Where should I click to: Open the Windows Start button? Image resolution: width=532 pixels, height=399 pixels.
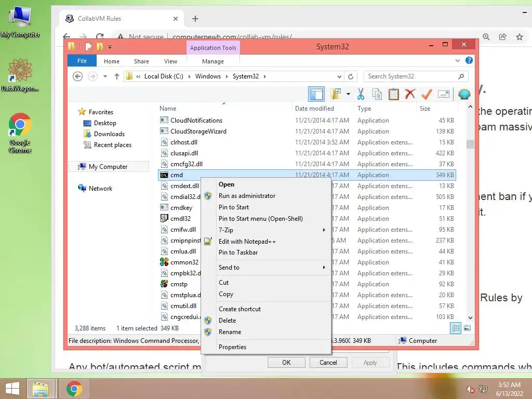pos(12,389)
